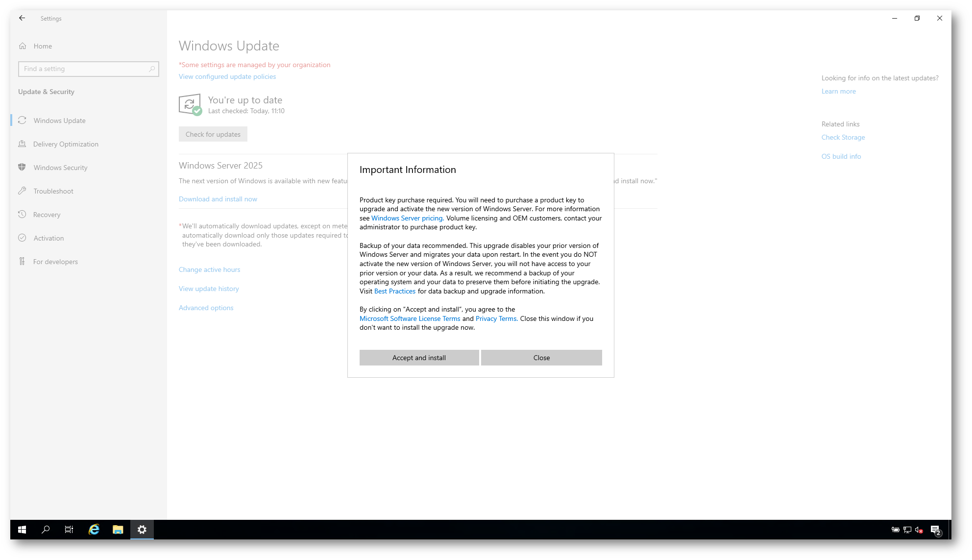Image resolution: width=972 pixels, height=560 pixels.
Task: Click the Windows Update sync icon
Action: 22,121
